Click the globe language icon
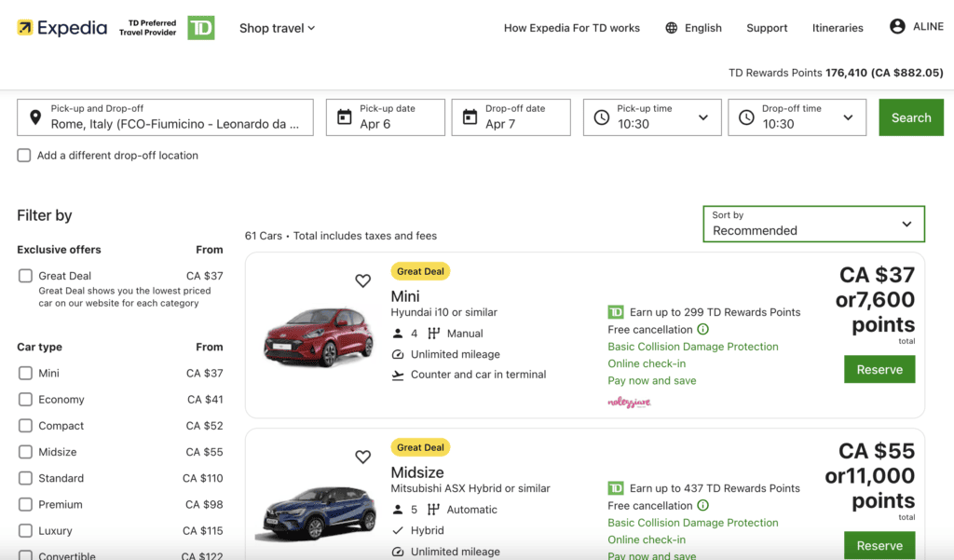 [x=671, y=28]
